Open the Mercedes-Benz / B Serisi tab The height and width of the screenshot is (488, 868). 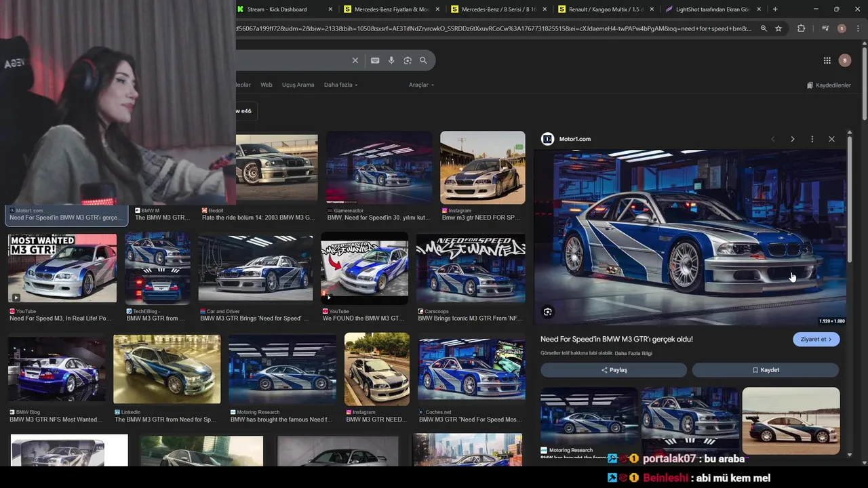pyautogui.click(x=498, y=9)
